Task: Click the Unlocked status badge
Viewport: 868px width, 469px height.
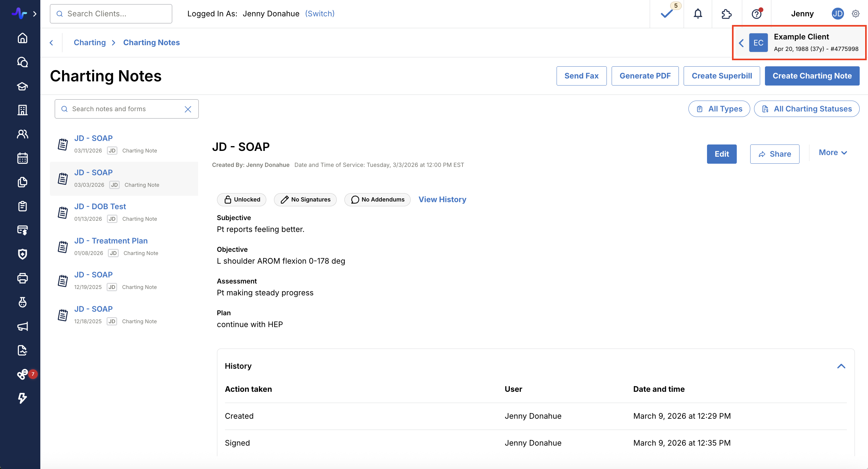Action: 242,200
